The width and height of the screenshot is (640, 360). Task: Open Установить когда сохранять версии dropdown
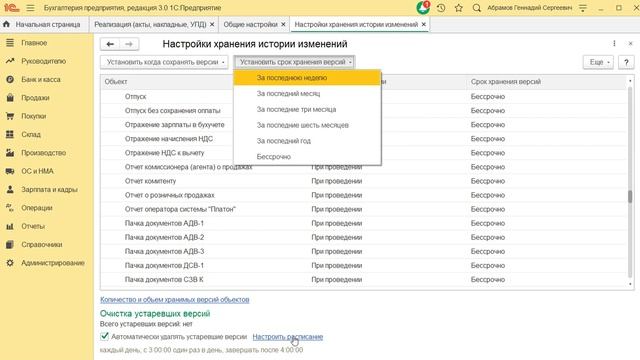click(x=164, y=62)
